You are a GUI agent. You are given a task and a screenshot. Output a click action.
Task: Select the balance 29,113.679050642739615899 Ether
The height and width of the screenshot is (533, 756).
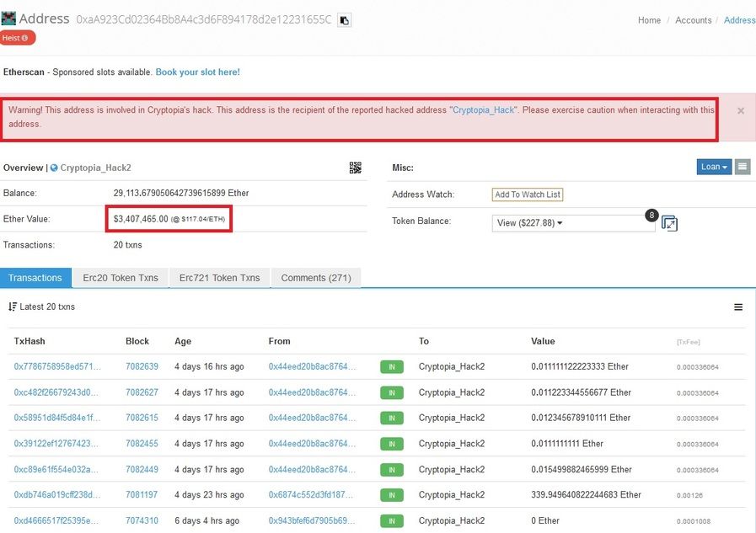pos(181,193)
